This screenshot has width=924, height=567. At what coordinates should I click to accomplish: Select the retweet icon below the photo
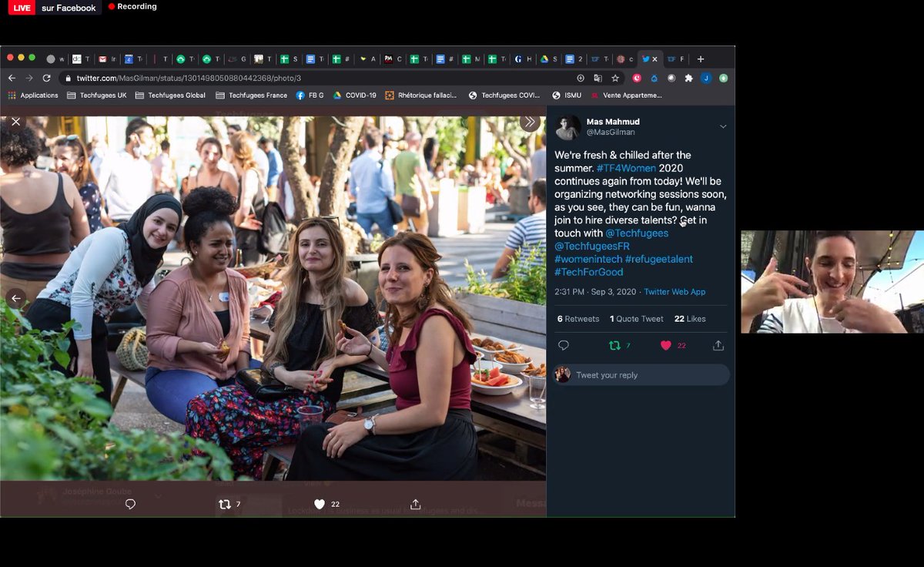click(226, 504)
